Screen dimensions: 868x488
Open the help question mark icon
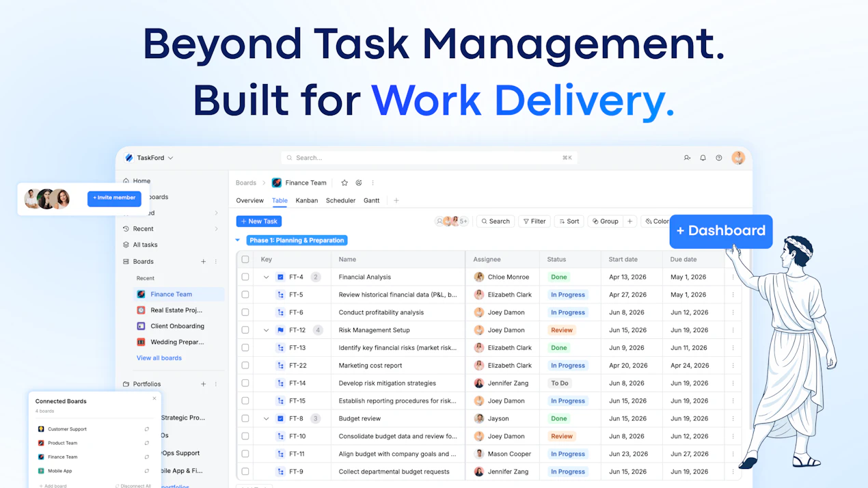(719, 158)
